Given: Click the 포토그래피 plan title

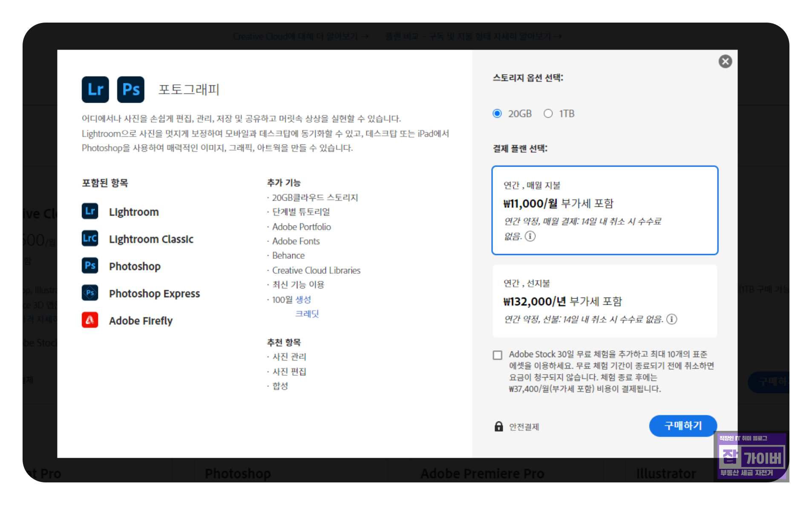Looking at the screenshot, I should click(x=189, y=89).
